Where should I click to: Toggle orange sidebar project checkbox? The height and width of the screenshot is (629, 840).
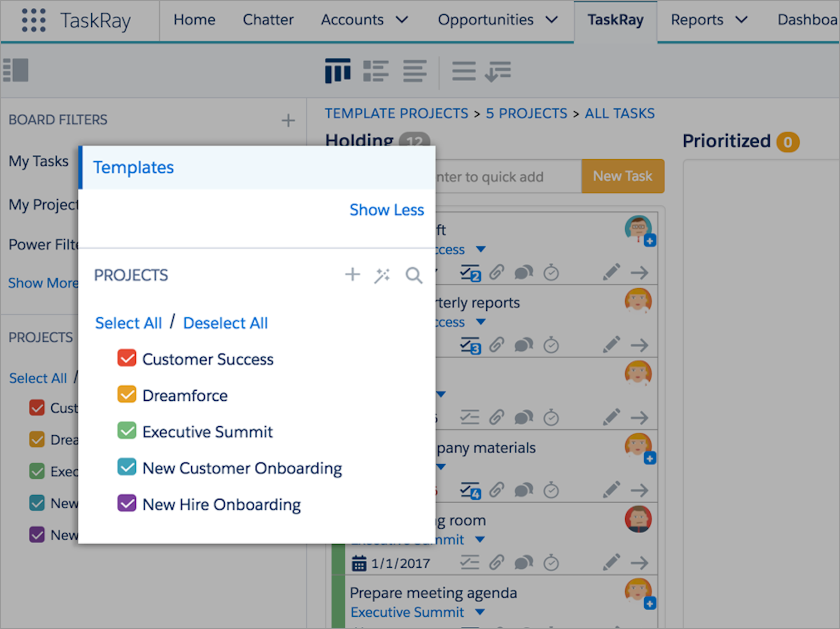tap(37, 439)
